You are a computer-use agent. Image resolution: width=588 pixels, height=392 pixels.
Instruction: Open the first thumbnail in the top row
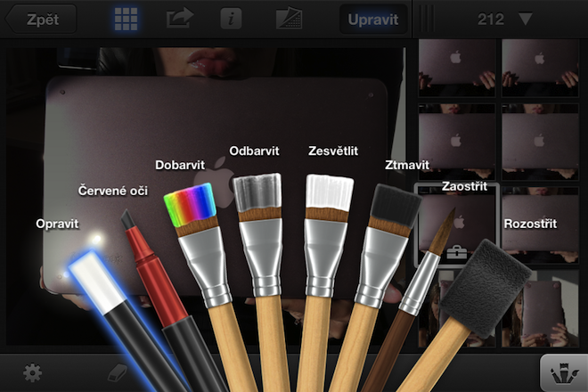pos(457,69)
